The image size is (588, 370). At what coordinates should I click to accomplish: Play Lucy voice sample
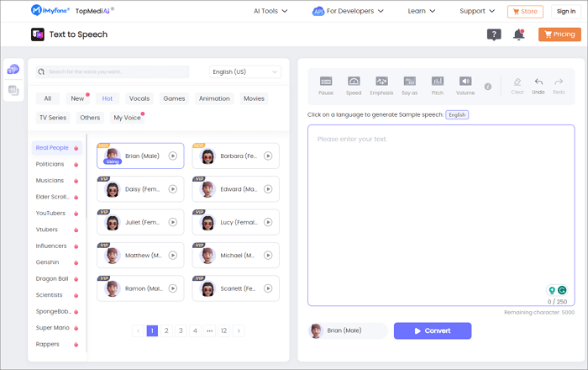[x=268, y=222]
